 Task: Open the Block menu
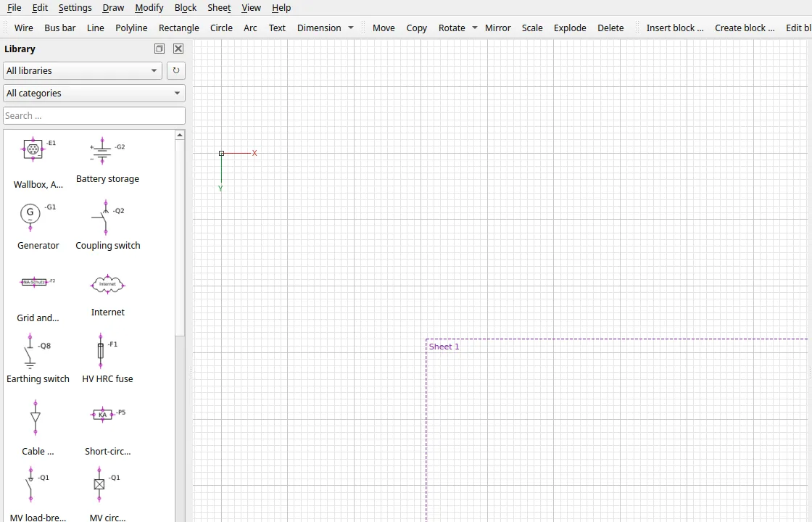(186, 8)
